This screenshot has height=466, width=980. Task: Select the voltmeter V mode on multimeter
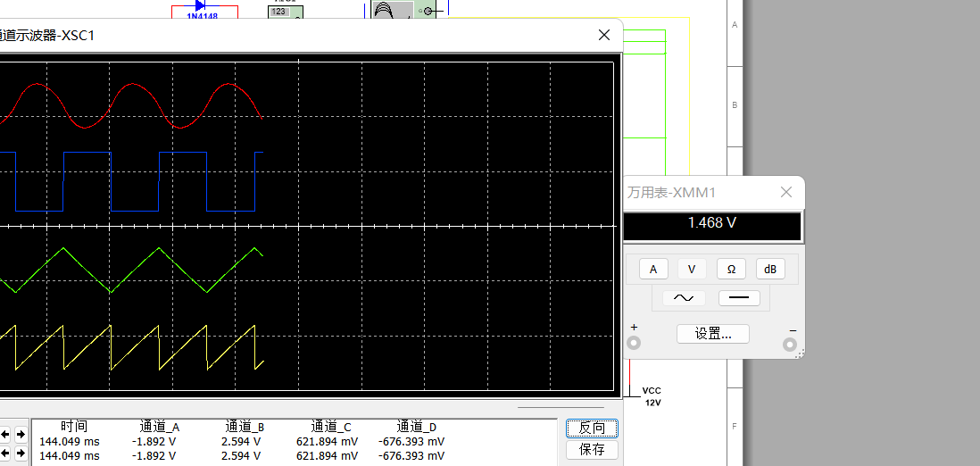pyautogui.click(x=692, y=269)
